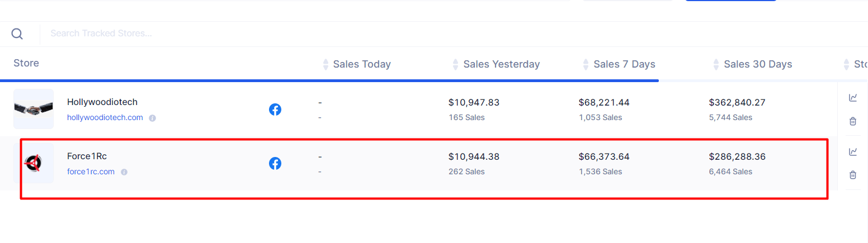View sales chart for Force1Rc

(x=853, y=151)
